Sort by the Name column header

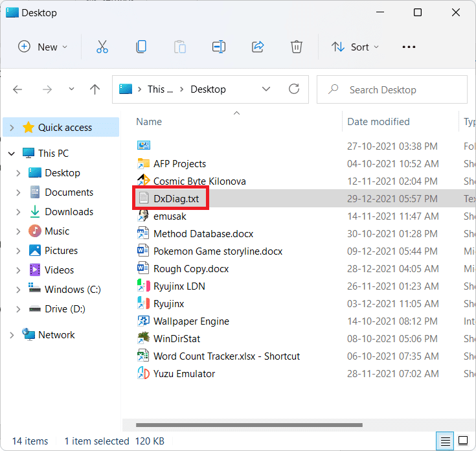tap(149, 121)
